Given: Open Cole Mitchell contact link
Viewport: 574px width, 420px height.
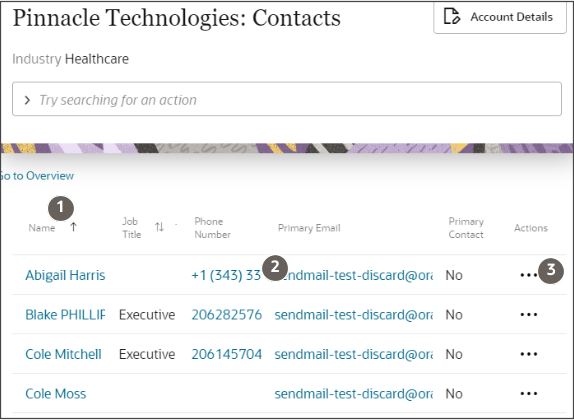Looking at the screenshot, I should point(63,354).
